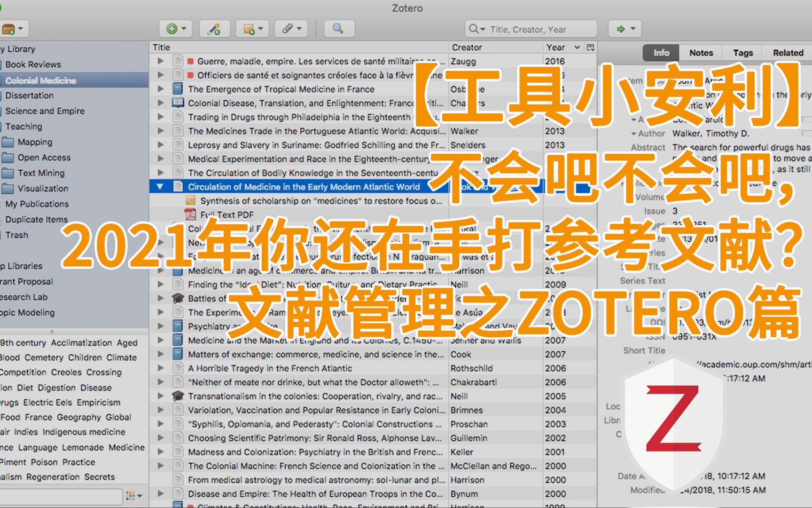This screenshot has height=508, width=812.
Task: Click the Add Attachment paperclip icon
Action: coord(287,29)
